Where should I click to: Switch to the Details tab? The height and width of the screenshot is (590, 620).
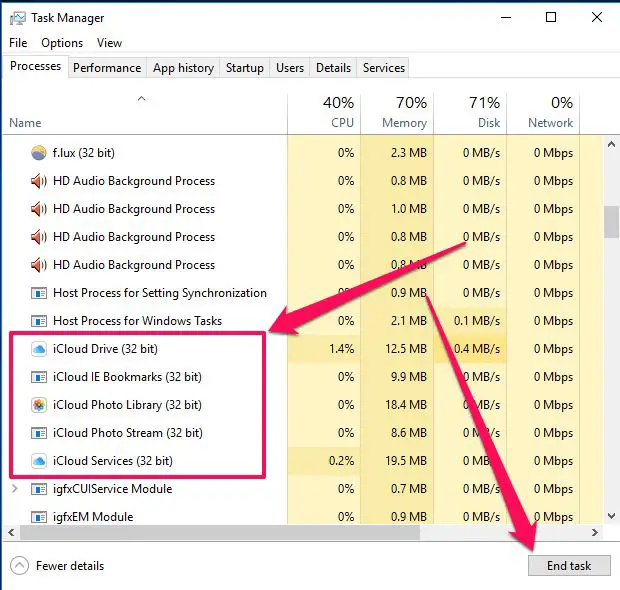333,68
